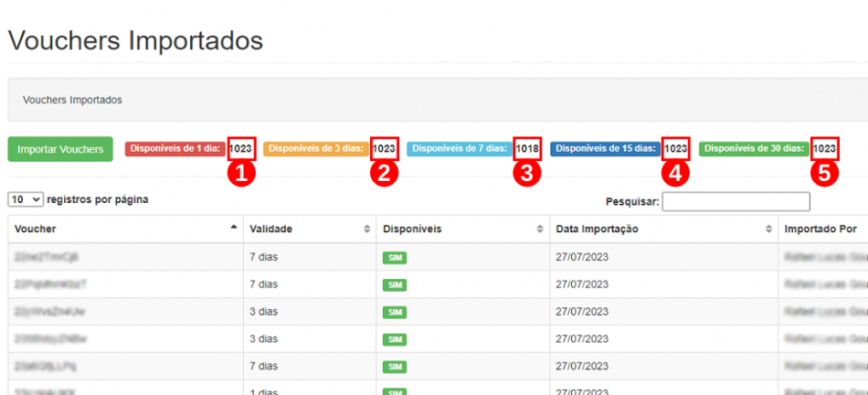This screenshot has height=395, width=868.
Task: Click 27/07/2023 date in second row
Action: click(582, 284)
